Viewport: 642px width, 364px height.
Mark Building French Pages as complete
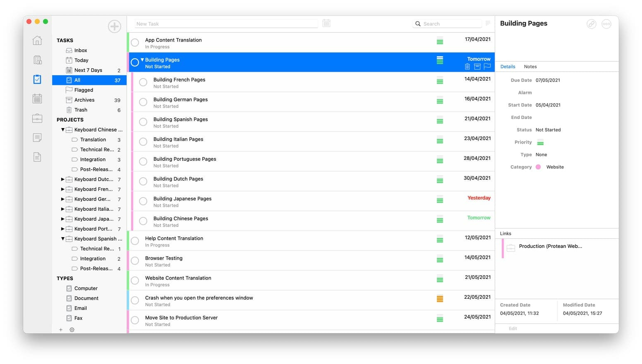click(x=143, y=82)
